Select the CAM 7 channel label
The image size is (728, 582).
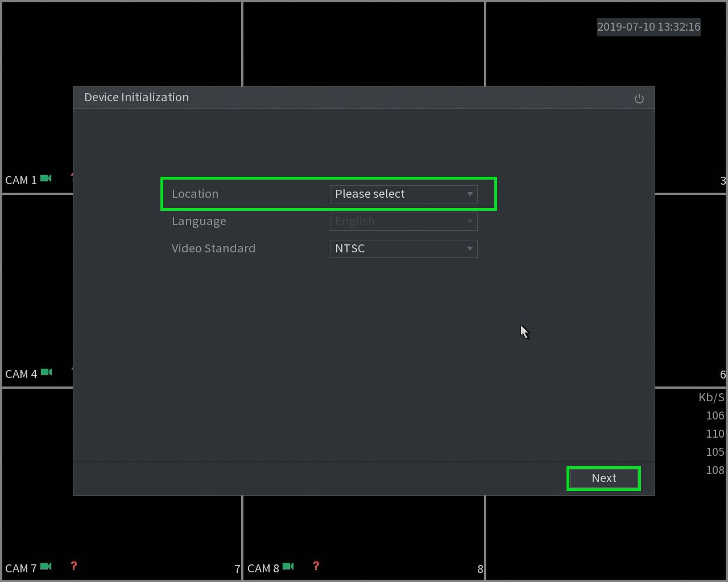coord(20,568)
